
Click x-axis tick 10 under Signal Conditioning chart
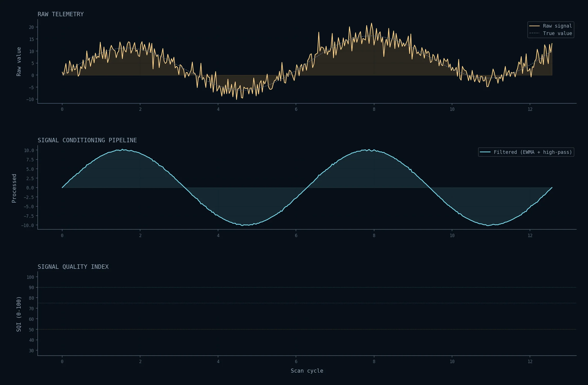click(452, 236)
